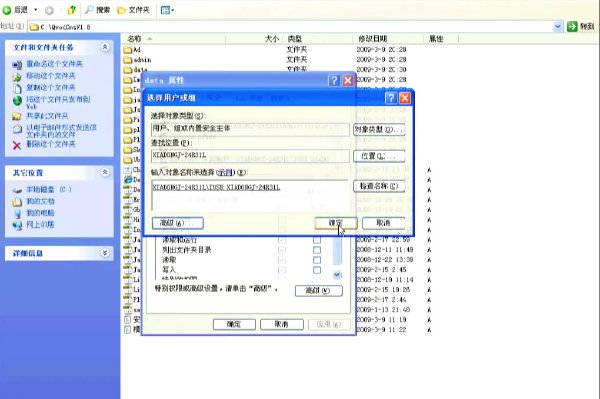Click the 我的电脑 computer icon
This screenshot has width=600, height=399.
18,213
